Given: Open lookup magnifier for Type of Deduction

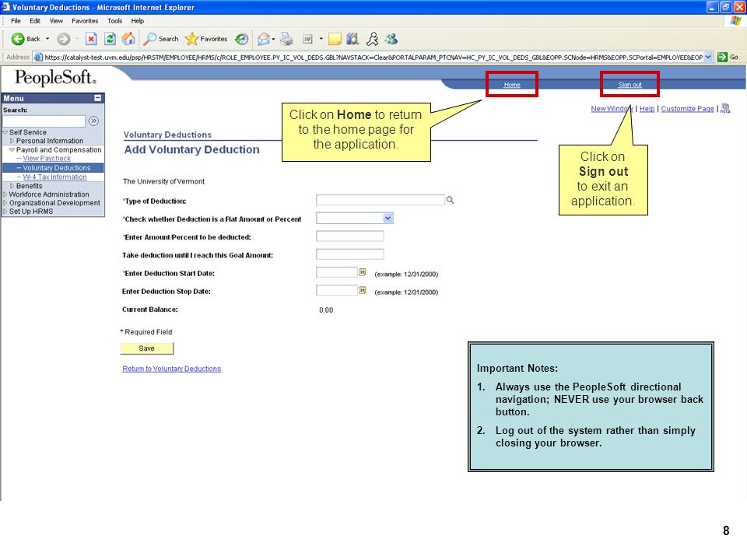Looking at the screenshot, I should (450, 200).
